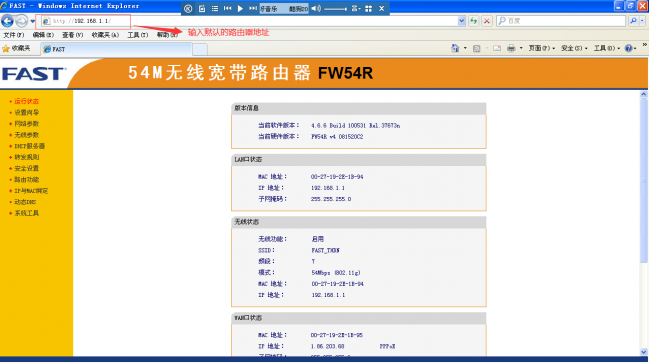Open the 编辑(E) menu
650x363 pixels.
43,35
